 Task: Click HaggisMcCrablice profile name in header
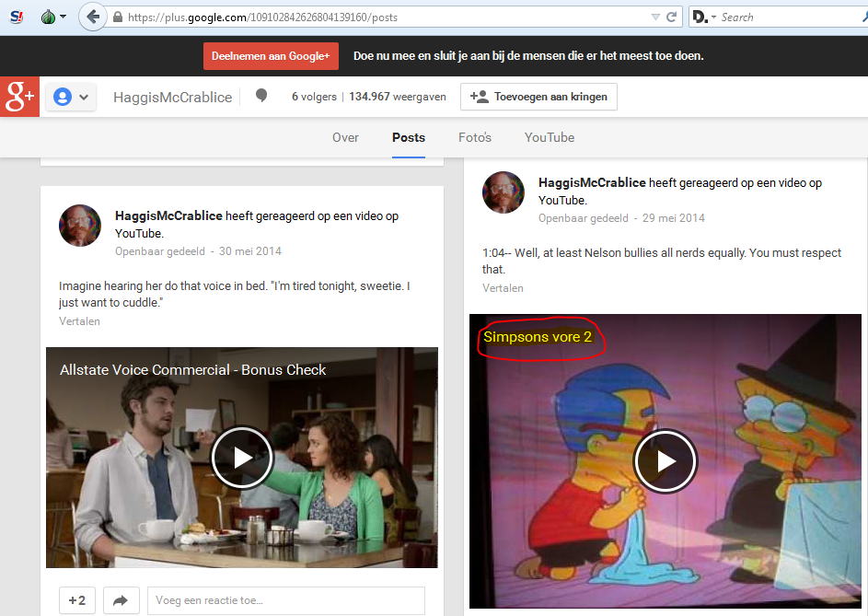[x=173, y=98]
